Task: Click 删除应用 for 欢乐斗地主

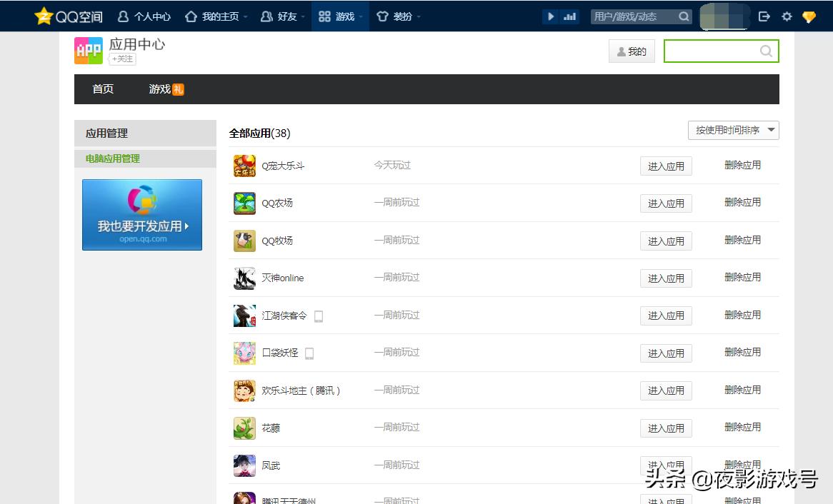Action: [742, 390]
